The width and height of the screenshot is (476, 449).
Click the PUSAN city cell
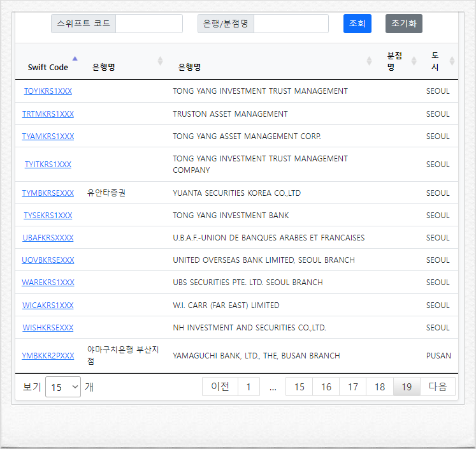coord(438,356)
